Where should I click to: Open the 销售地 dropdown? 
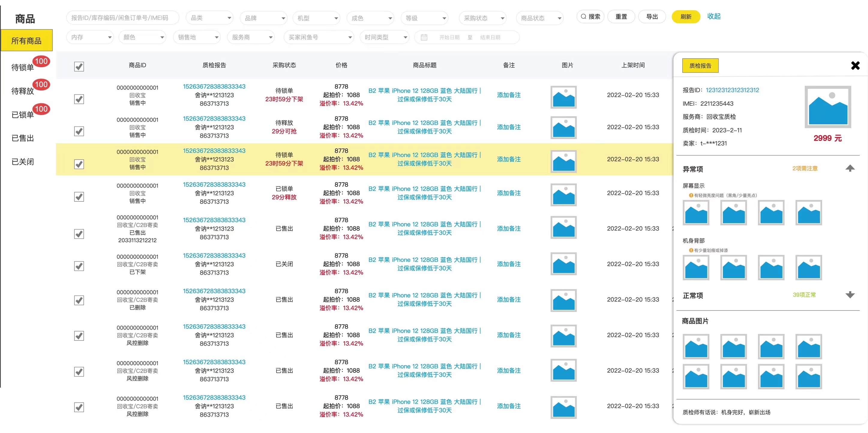point(197,37)
